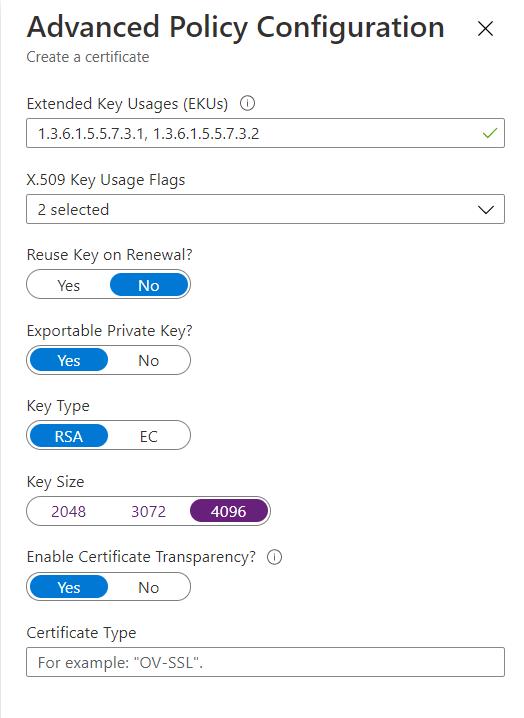Screen dimensions: 524x718
Task: Select the 4096 key size option
Action: tap(229, 511)
